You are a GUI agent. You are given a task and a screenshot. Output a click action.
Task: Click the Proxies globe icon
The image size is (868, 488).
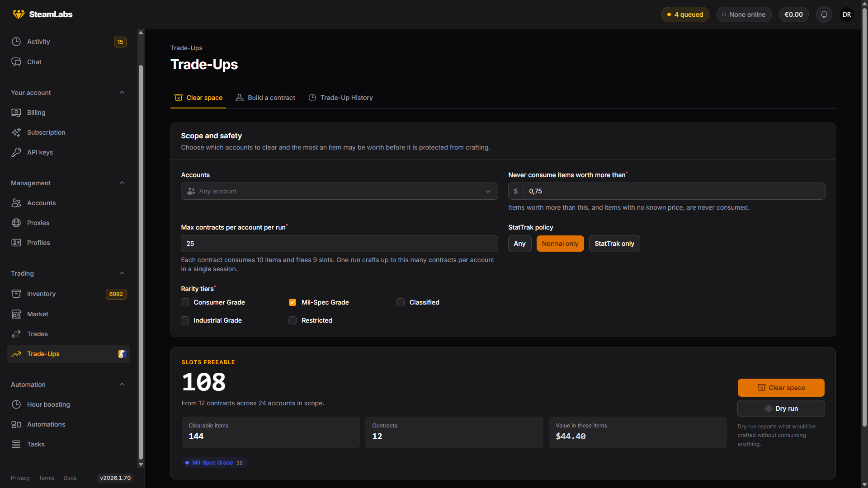(16, 223)
